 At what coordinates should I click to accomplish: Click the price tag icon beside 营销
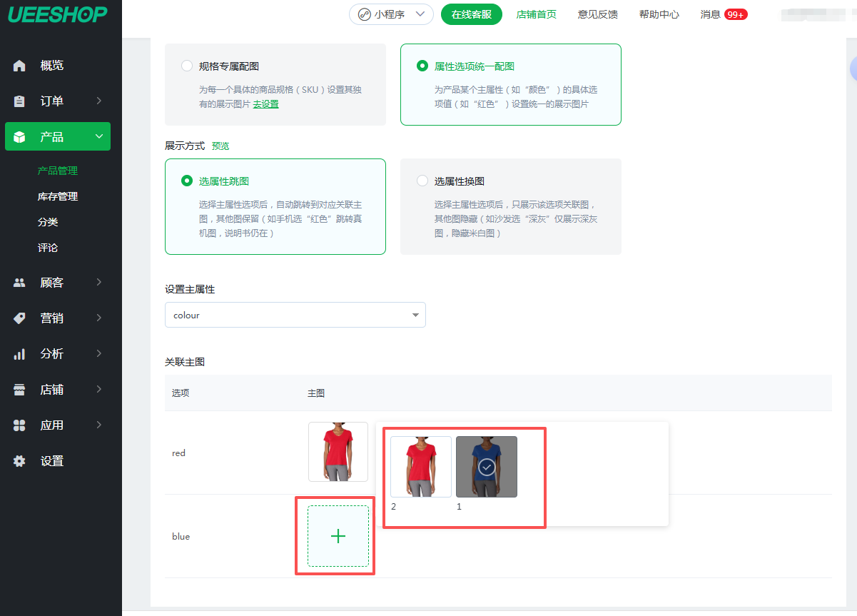[20, 318]
